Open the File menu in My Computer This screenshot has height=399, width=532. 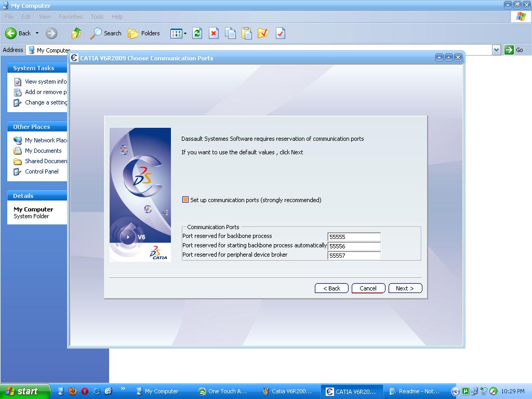[x=9, y=17]
